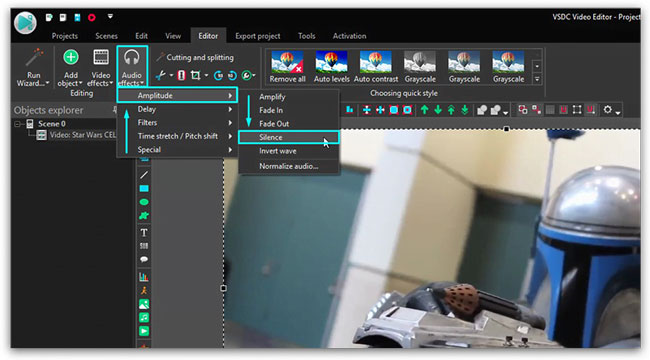Open the Special submenu
This screenshot has height=360, width=650.
tap(177, 150)
